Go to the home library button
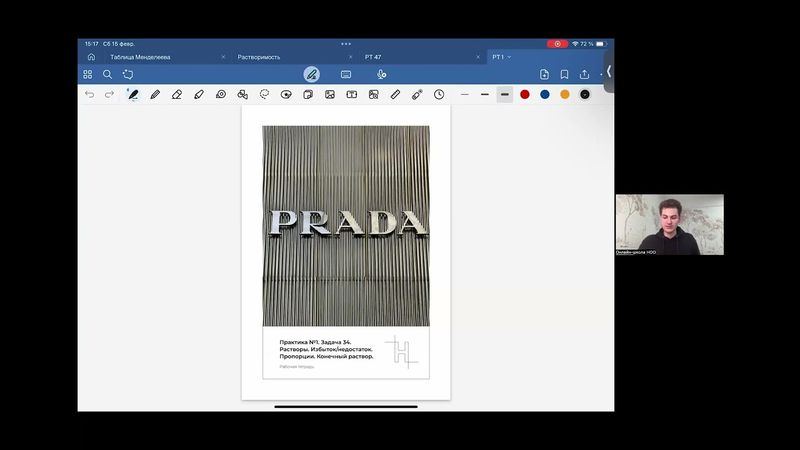This screenshot has height=450, width=800. (x=91, y=57)
